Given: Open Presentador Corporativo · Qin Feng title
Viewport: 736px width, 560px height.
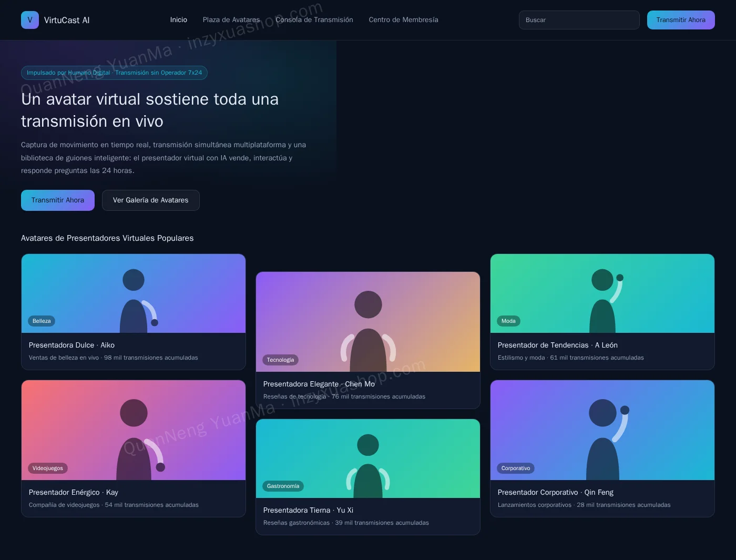Looking at the screenshot, I should (556, 493).
